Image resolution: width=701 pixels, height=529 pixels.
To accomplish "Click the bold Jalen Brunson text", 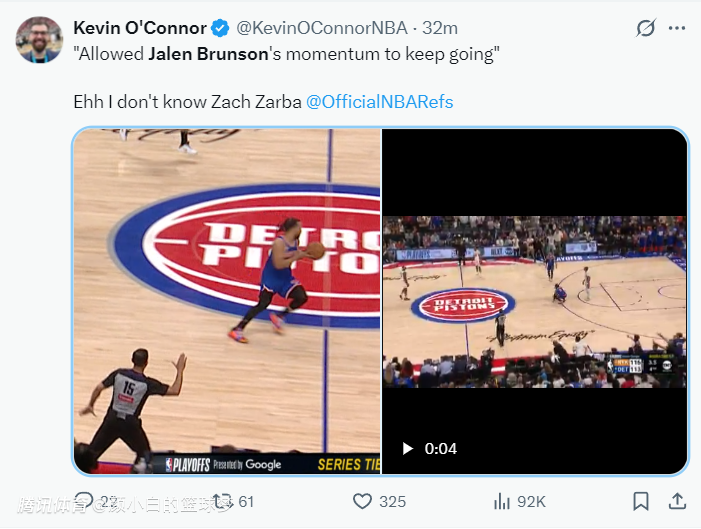I will coord(209,54).
